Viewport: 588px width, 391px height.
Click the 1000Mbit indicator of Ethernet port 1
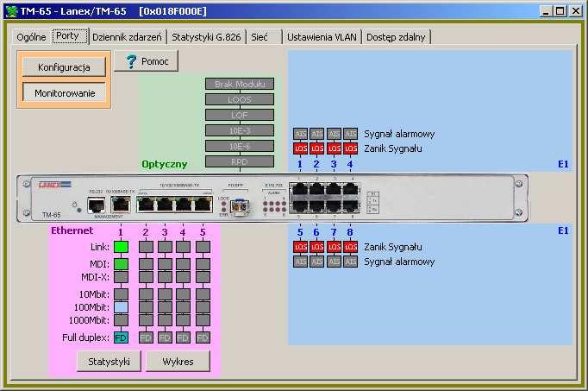pos(121,320)
